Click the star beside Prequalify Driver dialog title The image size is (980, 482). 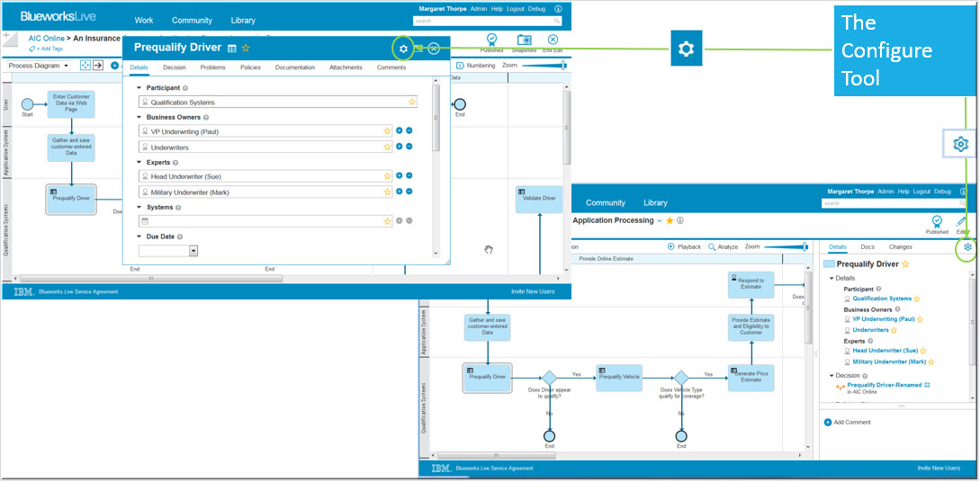246,48
